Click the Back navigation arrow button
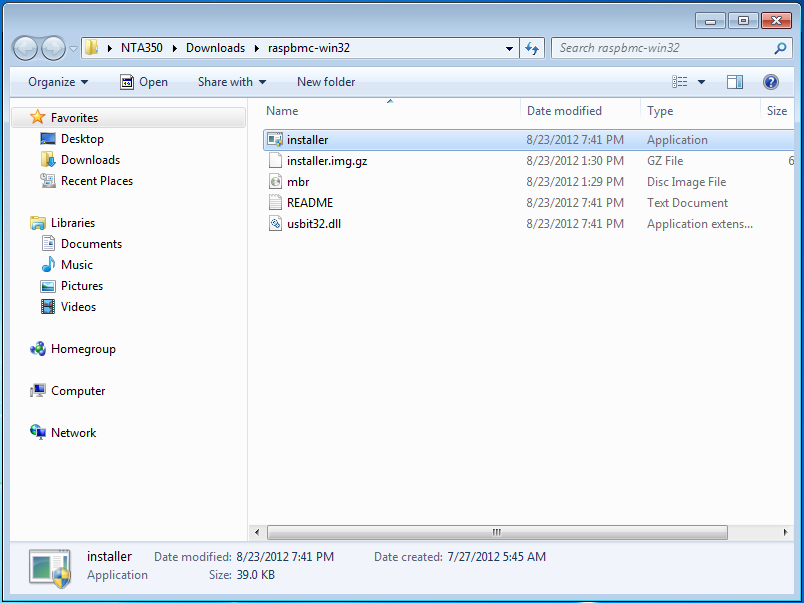804x603 pixels. [x=25, y=48]
